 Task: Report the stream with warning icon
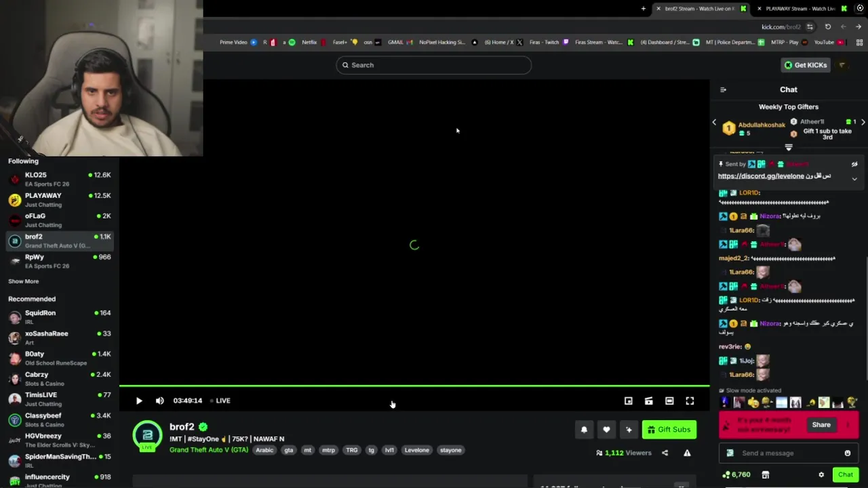[687, 453]
